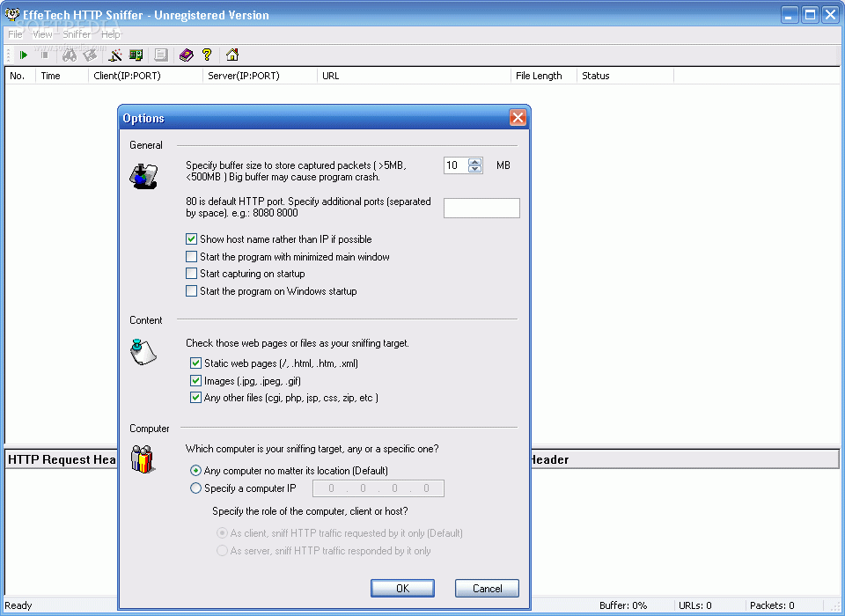This screenshot has width=845, height=616.
Task: Click the additional HTTP ports field
Action: point(481,208)
